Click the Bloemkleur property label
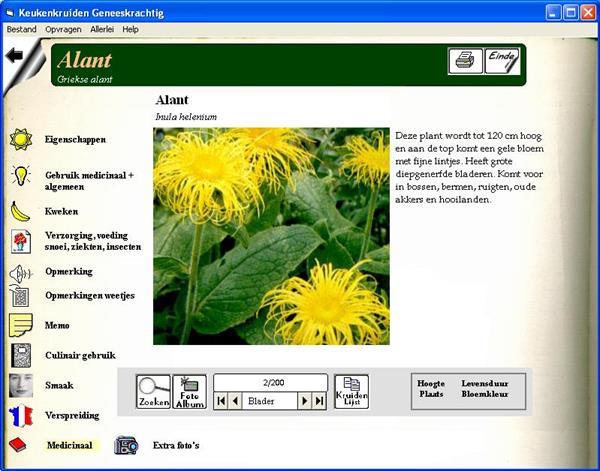Image resolution: width=600 pixels, height=471 pixels. tap(485, 394)
